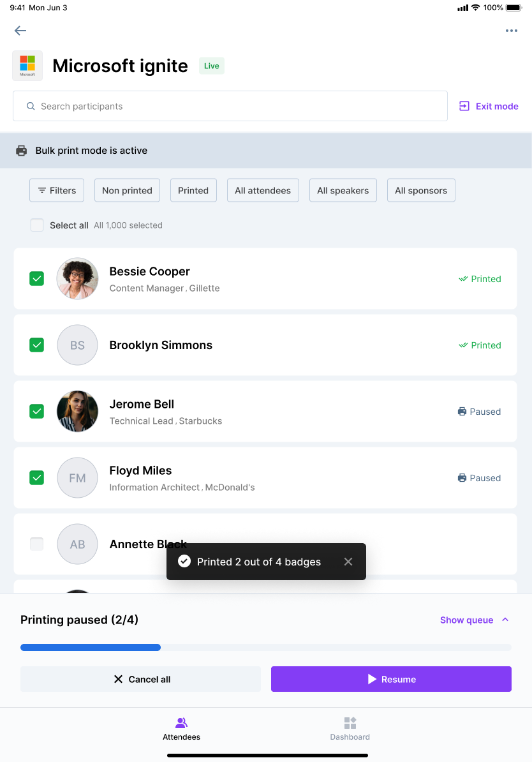Click the printing progress bar
Image resolution: width=532 pixels, height=762 pixels.
(x=266, y=647)
